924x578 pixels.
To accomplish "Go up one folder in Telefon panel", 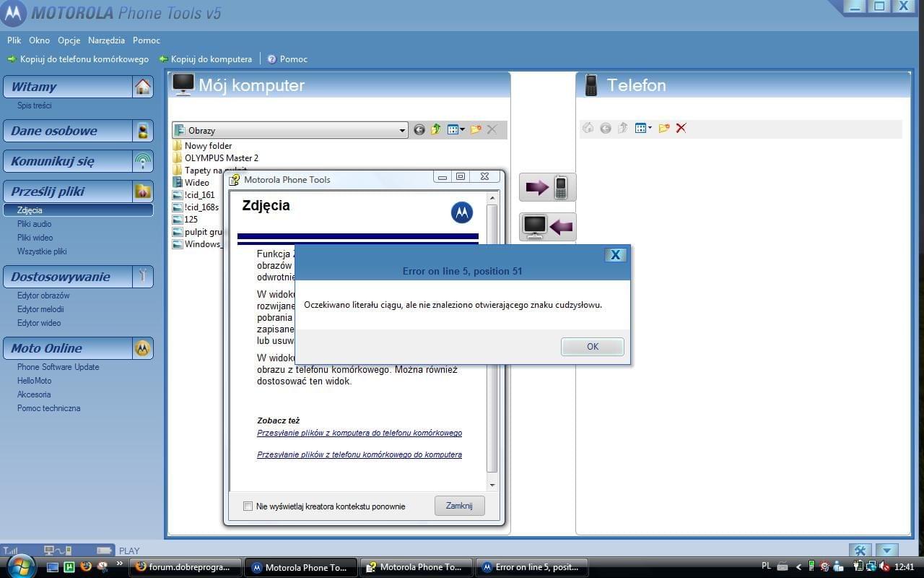I will (x=622, y=129).
